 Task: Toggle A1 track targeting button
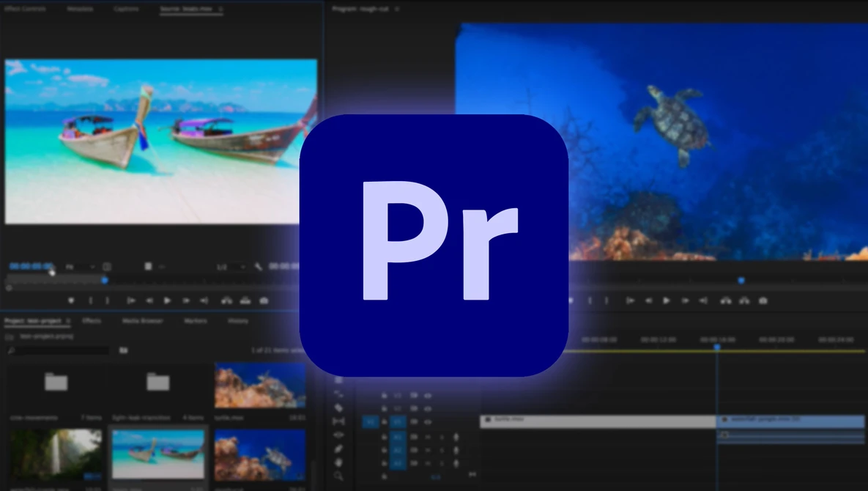coord(398,438)
